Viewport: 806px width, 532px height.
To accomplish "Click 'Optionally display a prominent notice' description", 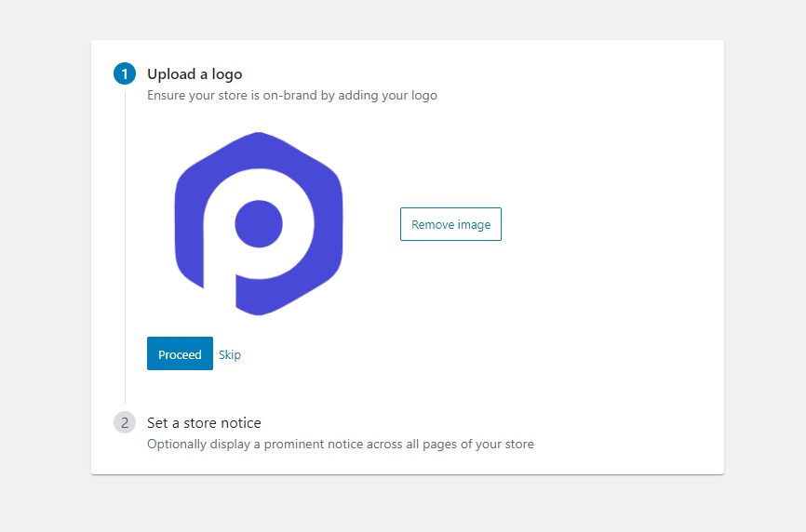I will click(x=341, y=445).
